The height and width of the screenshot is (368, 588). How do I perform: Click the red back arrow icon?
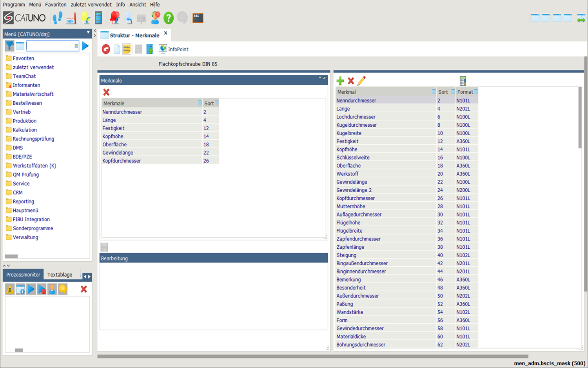click(x=106, y=49)
